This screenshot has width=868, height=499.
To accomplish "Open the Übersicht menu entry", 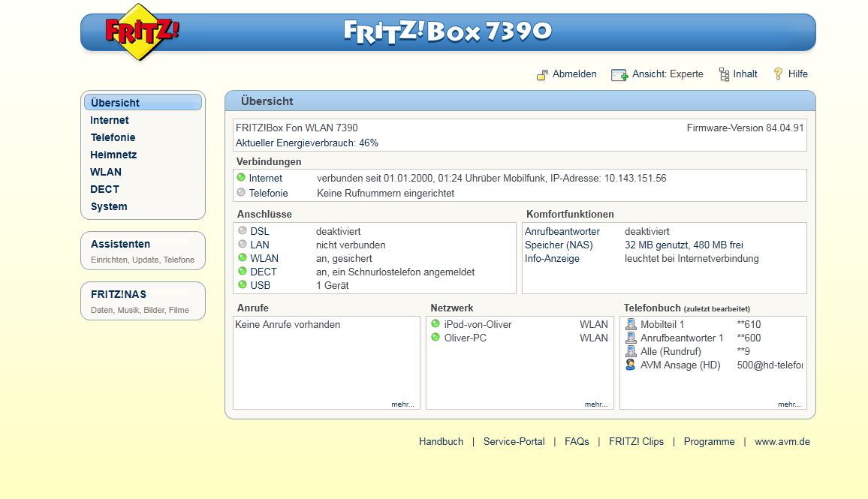I will point(143,102).
